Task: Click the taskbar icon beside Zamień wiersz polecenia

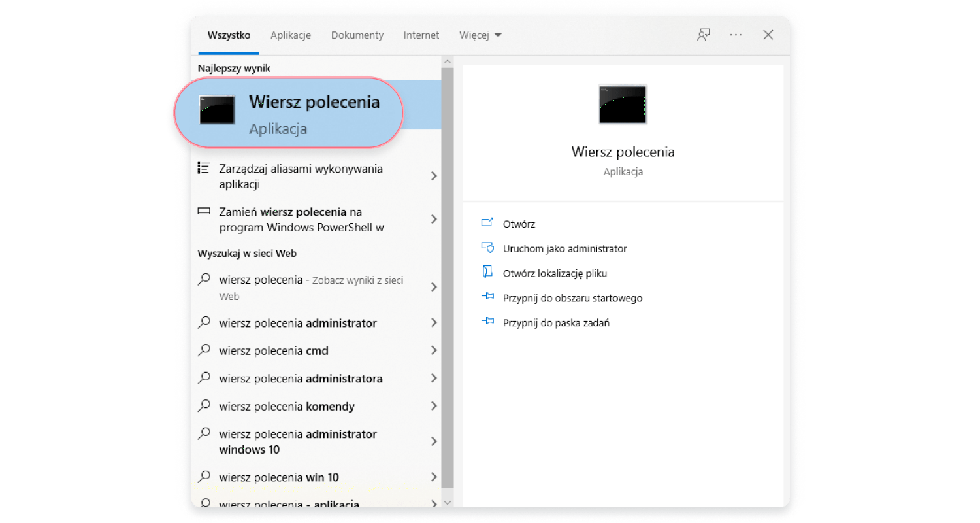Action: pos(204,211)
